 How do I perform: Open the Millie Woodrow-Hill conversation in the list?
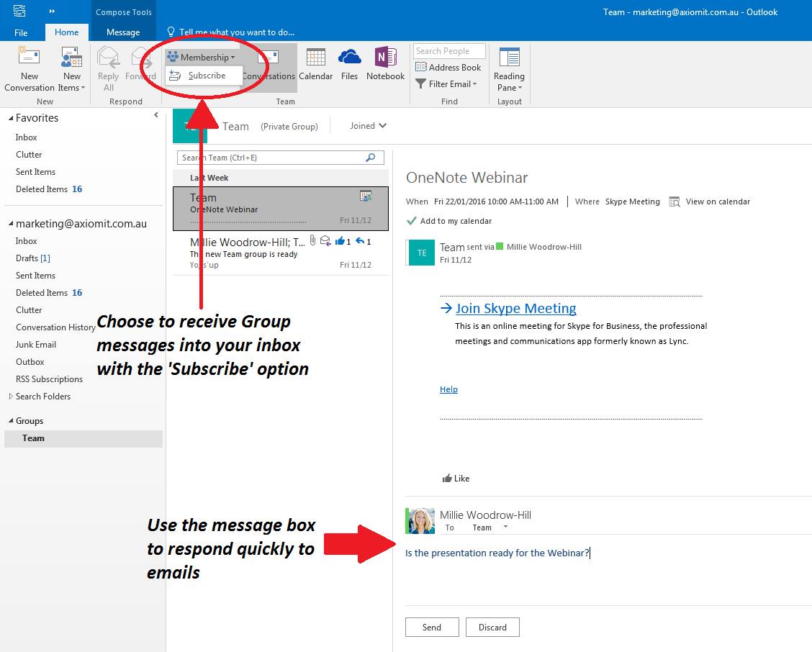281,253
